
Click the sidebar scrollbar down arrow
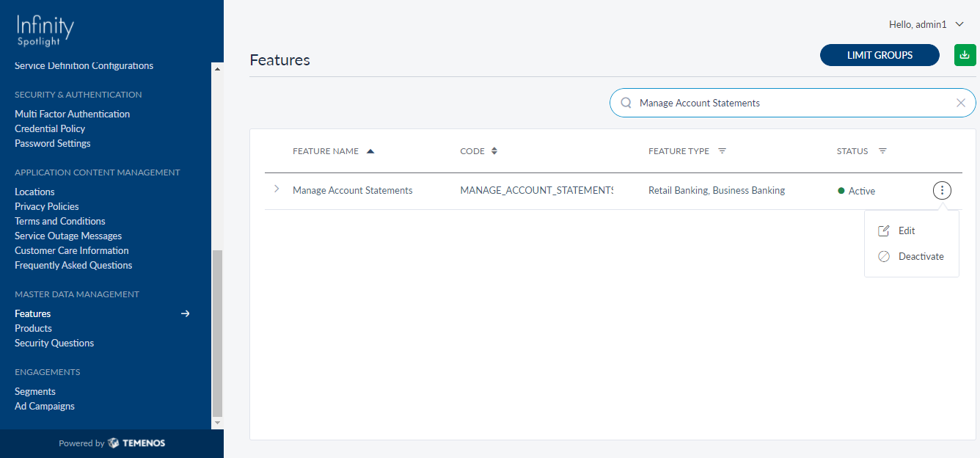point(217,424)
